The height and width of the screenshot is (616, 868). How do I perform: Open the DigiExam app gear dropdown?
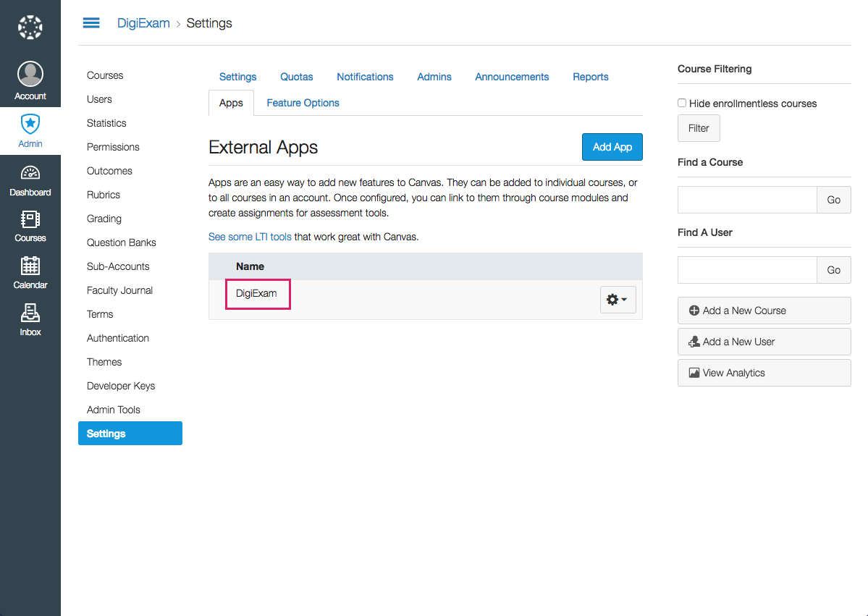point(618,300)
